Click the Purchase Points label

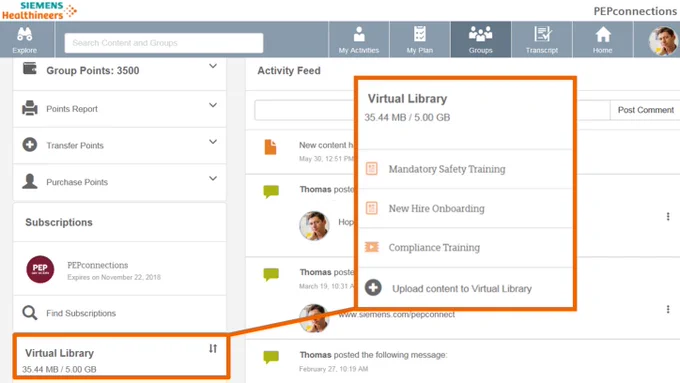click(x=77, y=182)
